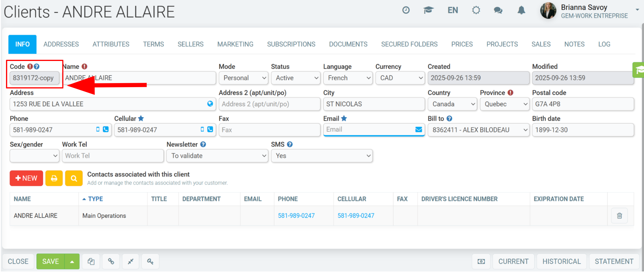Click the STATEMENT button
The height and width of the screenshot is (272, 644).
[x=614, y=261]
